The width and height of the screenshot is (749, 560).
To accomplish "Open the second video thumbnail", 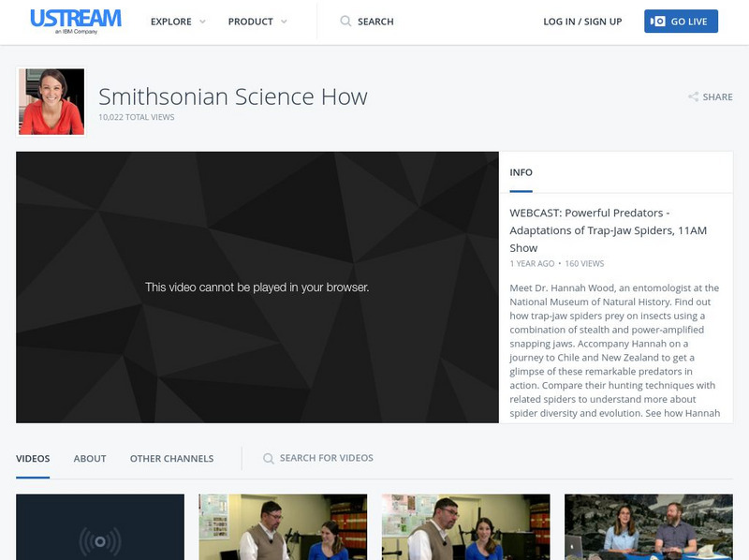I will 283,527.
